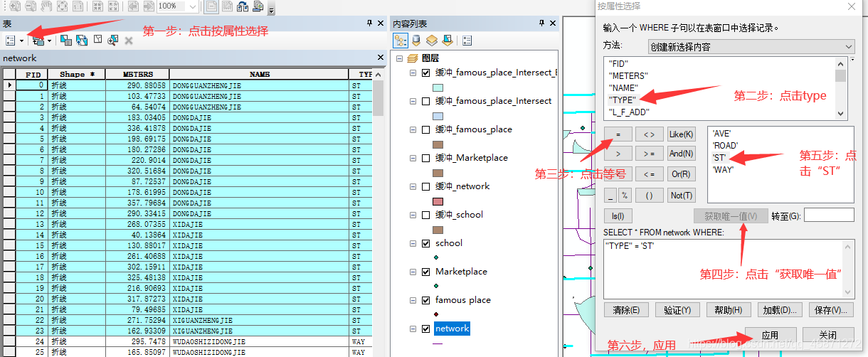Uncheck the famous place layer checkbox
This screenshot has width=868, height=357.
pyautogui.click(x=426, y=300)
